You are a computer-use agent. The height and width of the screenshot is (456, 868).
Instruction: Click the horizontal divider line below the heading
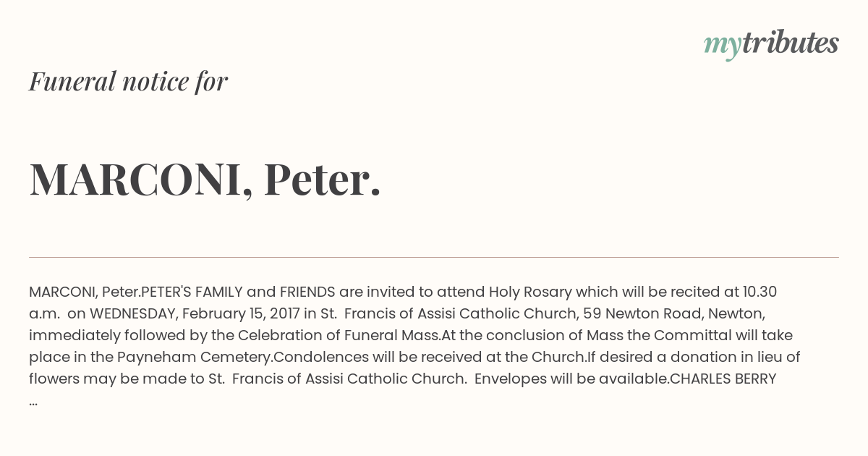(x=434, y=257)
